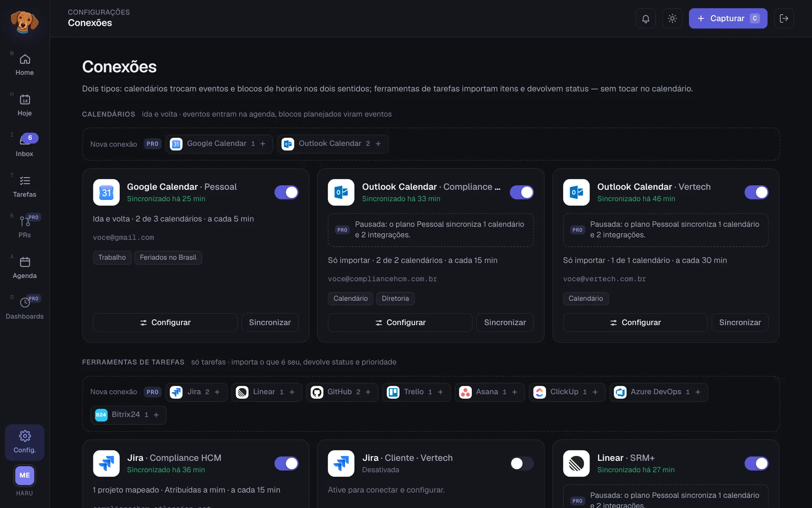812x508 pixels.
Task: Enable Jira Cliente Vertech toggle
Action: point(522,463)
